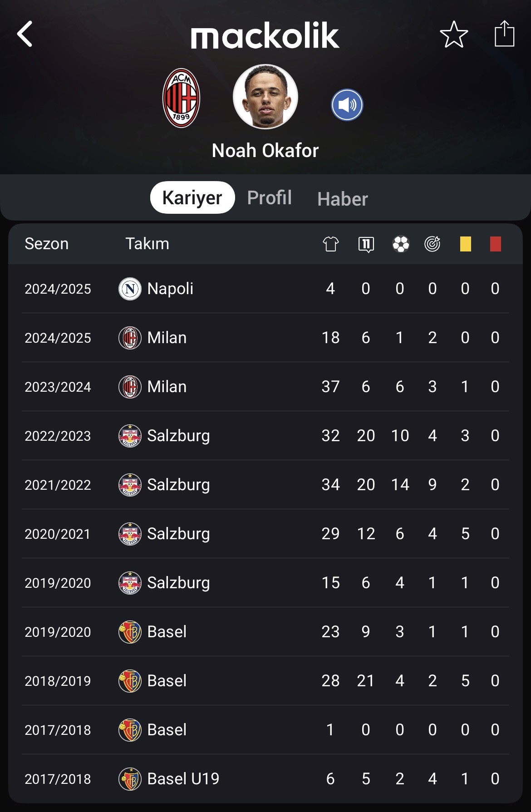Switch to the Profil tab
Image resolution: width=531 pixels, height=812 pixels.
pyautogui.click(x=269, y=197)
